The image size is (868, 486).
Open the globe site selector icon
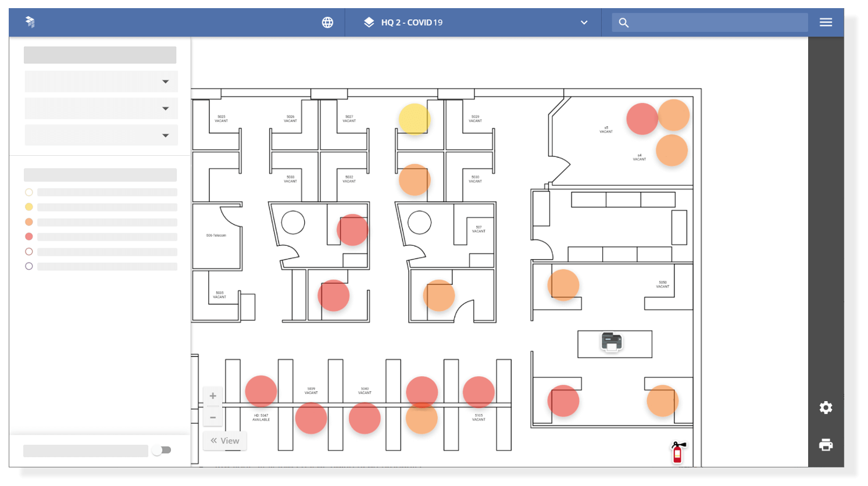[x=327, y=23]
